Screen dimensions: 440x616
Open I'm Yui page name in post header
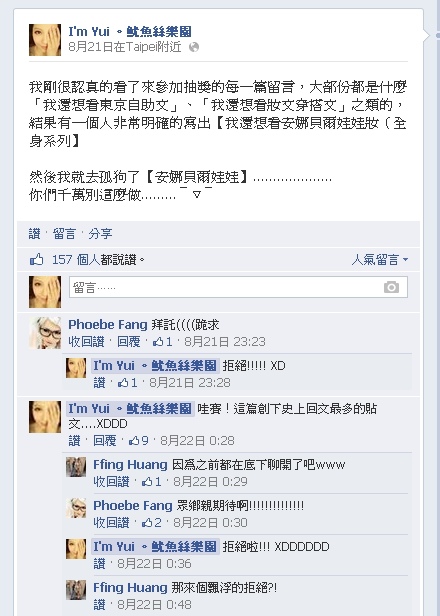pyautogui.click(x=130, y=31)
